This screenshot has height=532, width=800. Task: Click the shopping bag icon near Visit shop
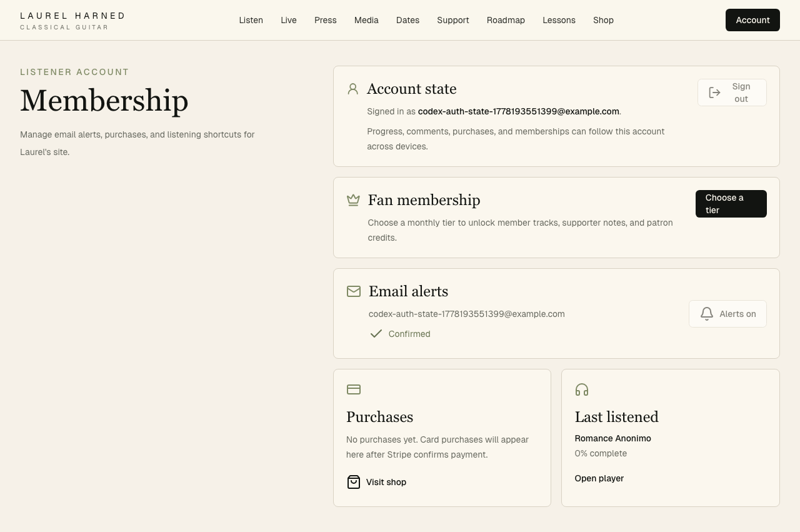click(354, 482)
